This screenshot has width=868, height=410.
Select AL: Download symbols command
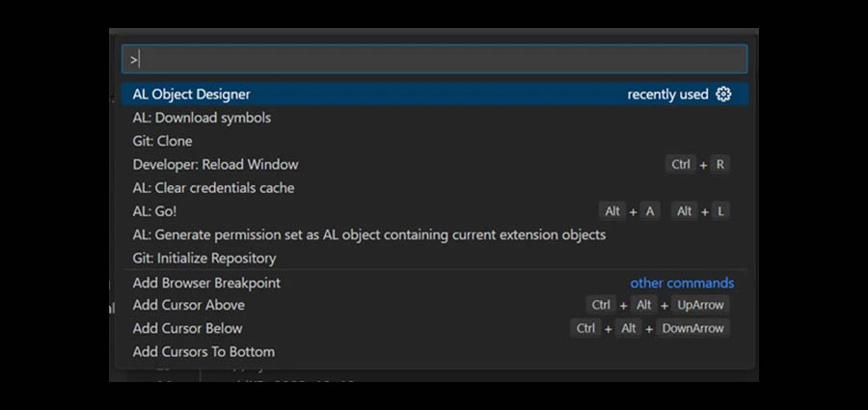[x=434, y=118]
